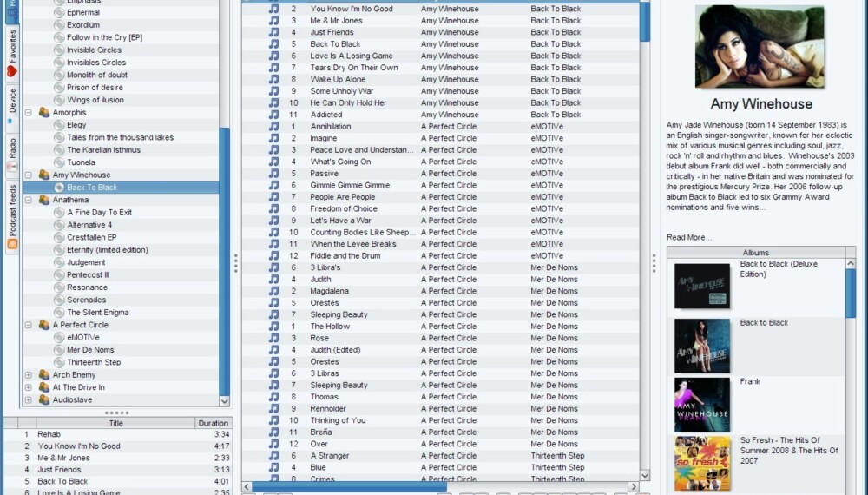Click the note icon beside Renholdër
The width and height of the screenshot is (868, 495).
274,409
